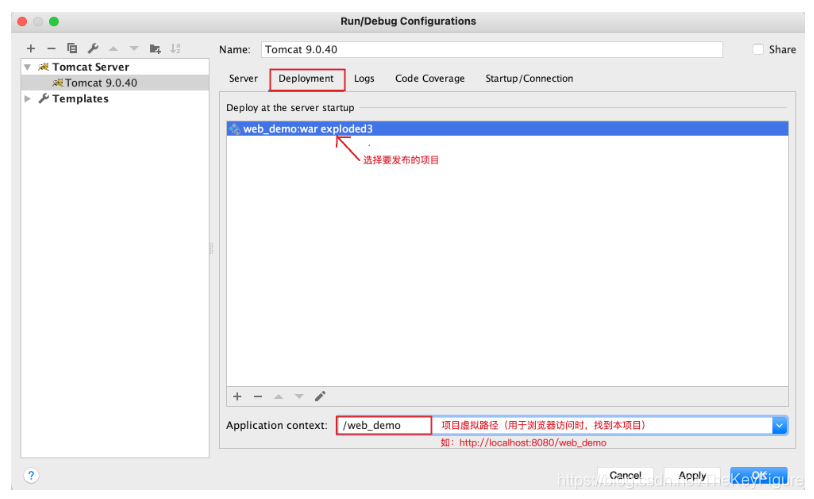The width and height of the screenshot is (814, 499).
Task: Click the Cancel button
Action: click(625, 475)
